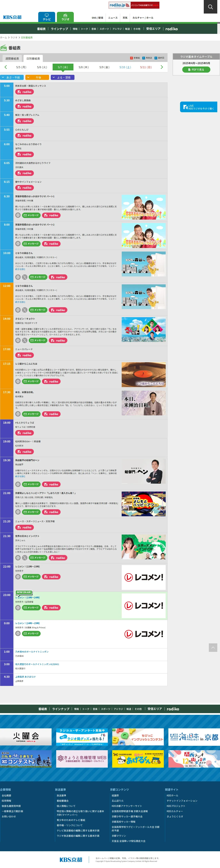220x868 pixels.
Task: Start LIVE KBSラジオを今すぐ聴く
Action: click(x=199, y=107)
